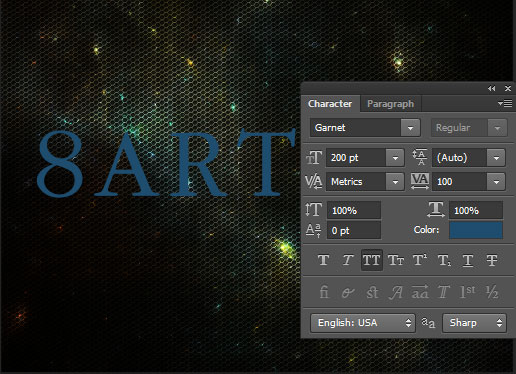Click the baseline shift 0 pt field
The height and width of the screenshot is (374, 516).
354,230
